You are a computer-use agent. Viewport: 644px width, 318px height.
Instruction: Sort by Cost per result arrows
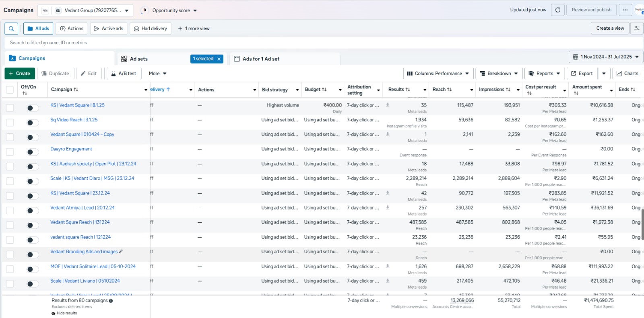pyautogui.click(x=529, y=93)
